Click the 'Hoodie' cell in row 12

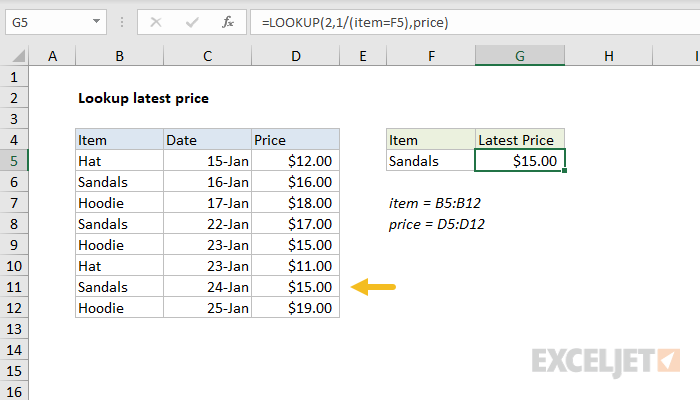pyautogui.click(x=119, y=308)
